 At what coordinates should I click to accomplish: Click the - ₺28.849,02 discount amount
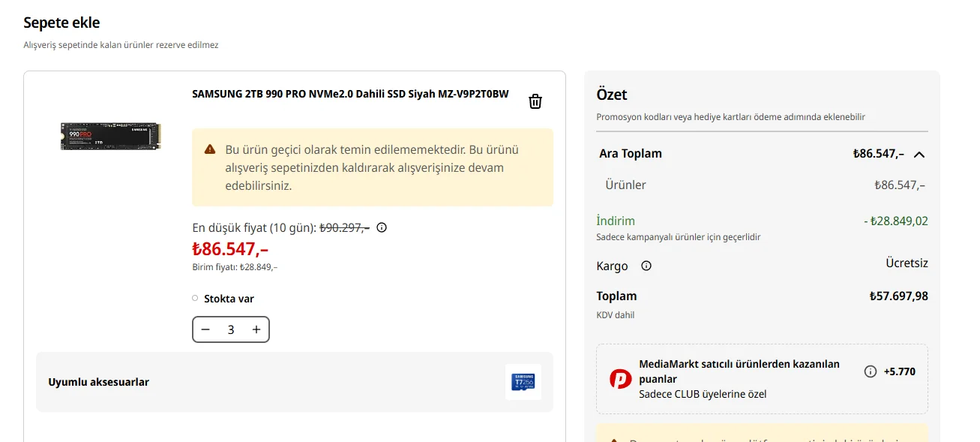pyautogui.click(x=896, y=221)
